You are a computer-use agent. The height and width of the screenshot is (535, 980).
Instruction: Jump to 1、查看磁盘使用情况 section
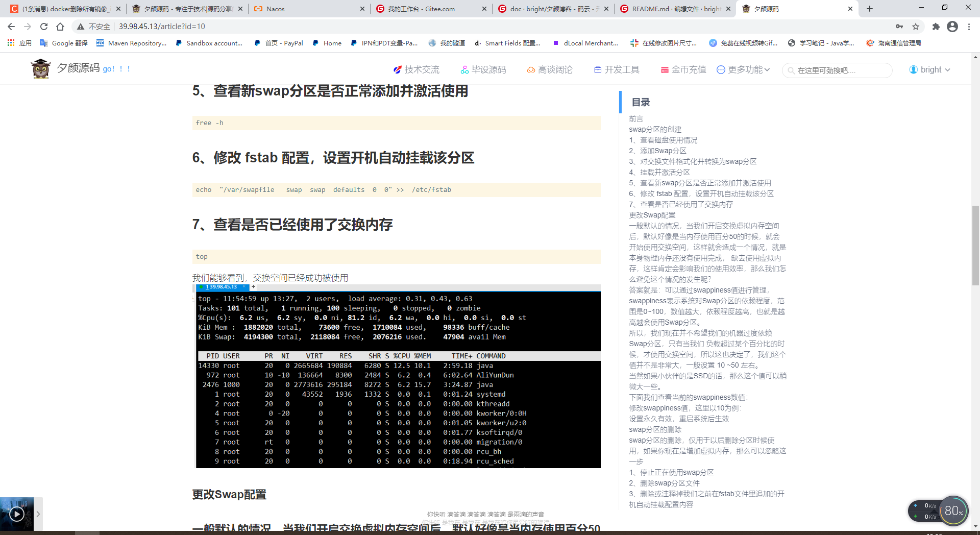point(663,140)
